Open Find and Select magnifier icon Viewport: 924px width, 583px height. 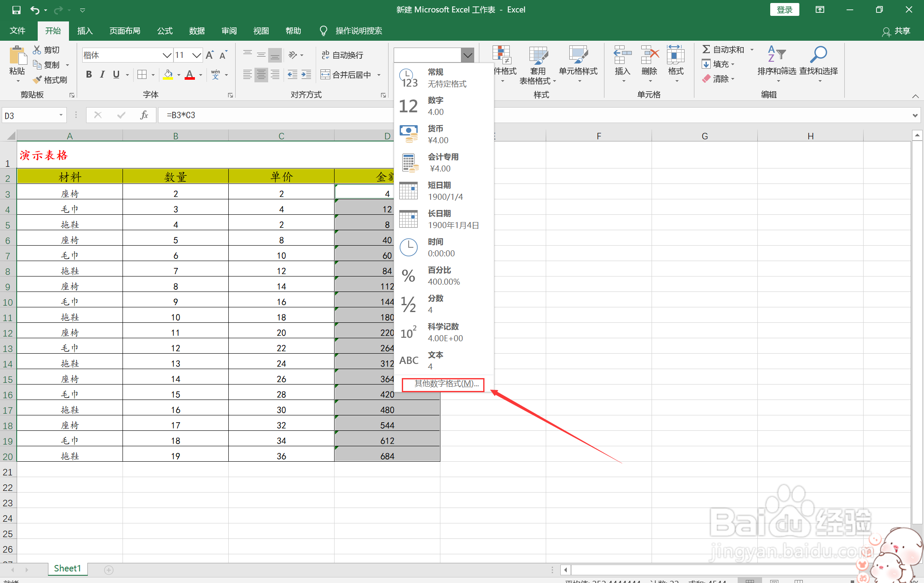pyautogui.click(x=818, y=54)
